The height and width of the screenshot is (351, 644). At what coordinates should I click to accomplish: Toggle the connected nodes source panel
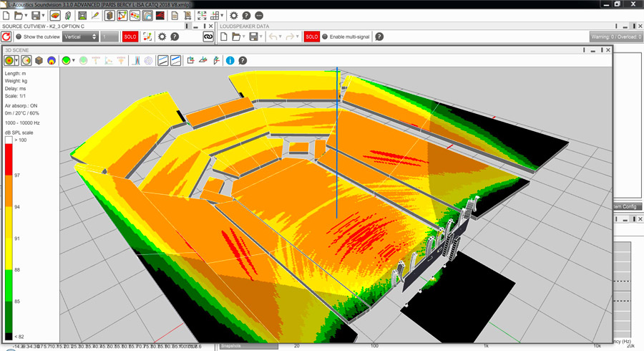coord(122,16)
